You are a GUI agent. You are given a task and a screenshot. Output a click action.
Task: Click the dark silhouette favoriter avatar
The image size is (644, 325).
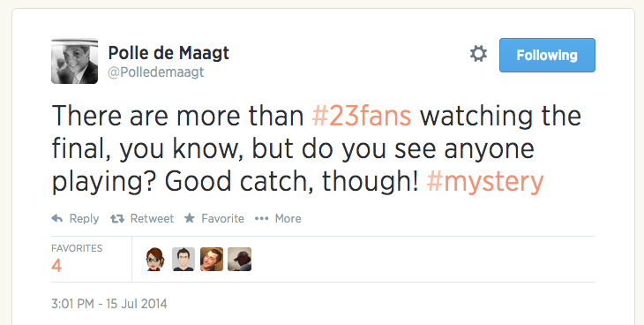(239, 259)
